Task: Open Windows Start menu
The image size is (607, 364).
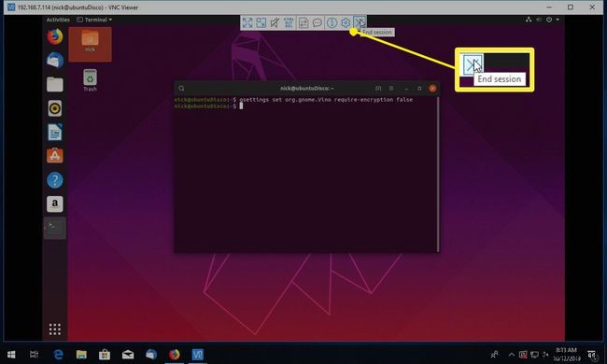Action: 11,355
